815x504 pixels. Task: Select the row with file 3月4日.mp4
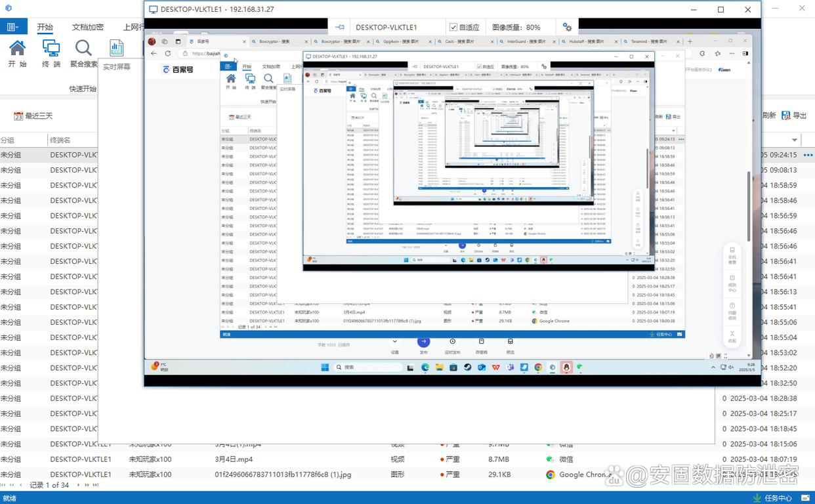tap(233, 459)
